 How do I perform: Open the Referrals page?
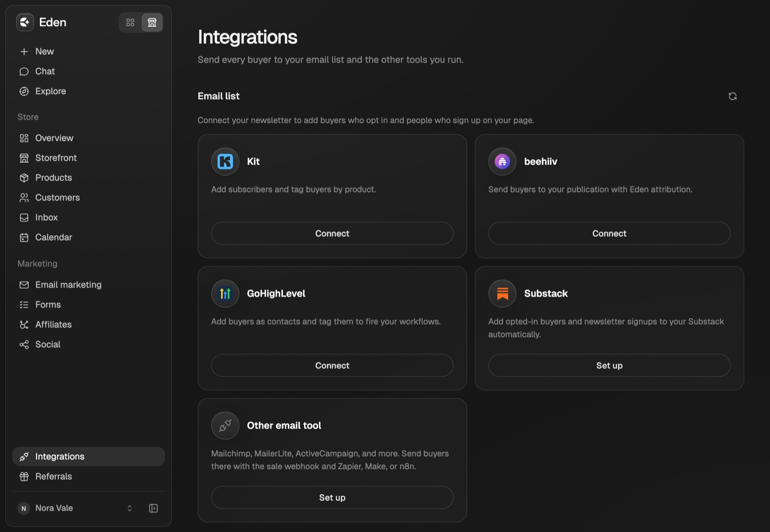pos(89,476)
